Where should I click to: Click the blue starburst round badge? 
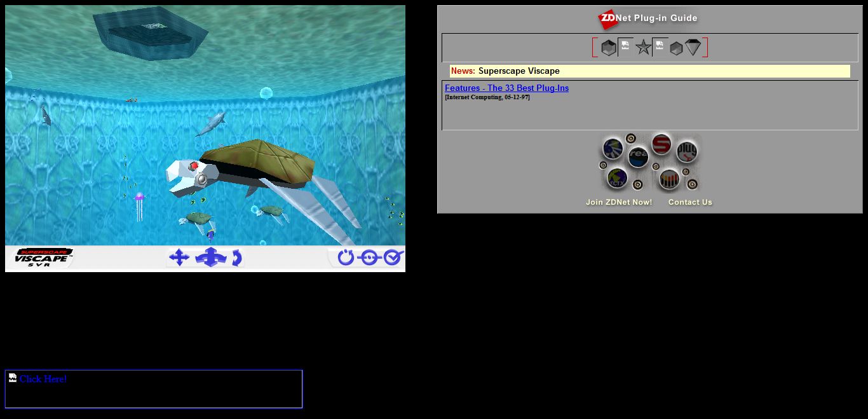pos(613,149)
